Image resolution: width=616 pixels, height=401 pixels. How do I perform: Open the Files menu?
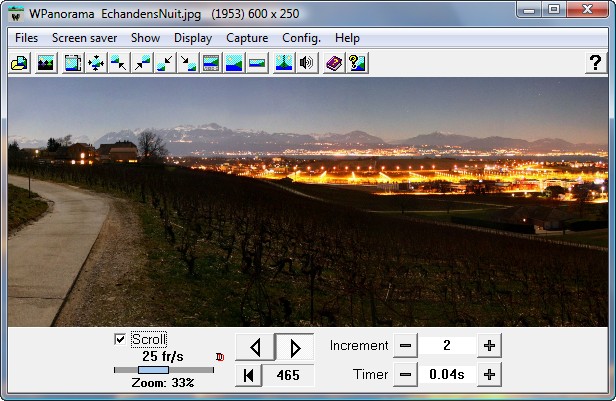point(26,38)
